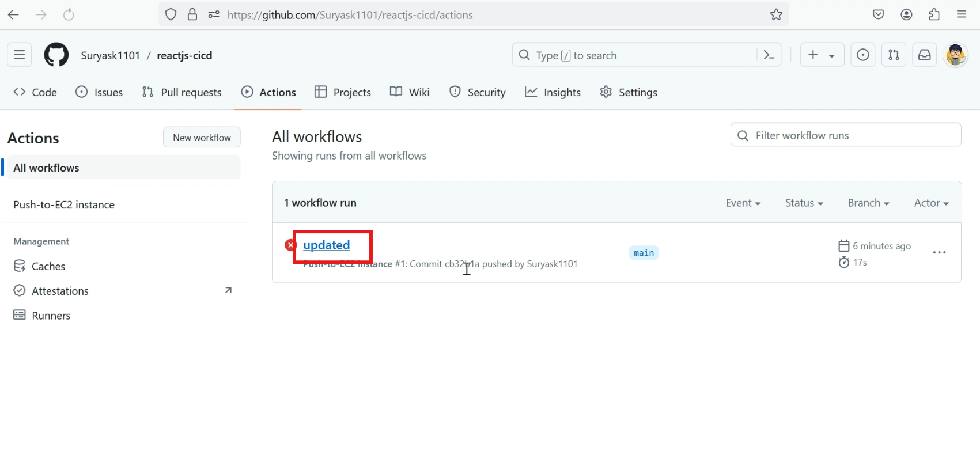
Task: Open the command palette icon
Action: click(769, 55)
